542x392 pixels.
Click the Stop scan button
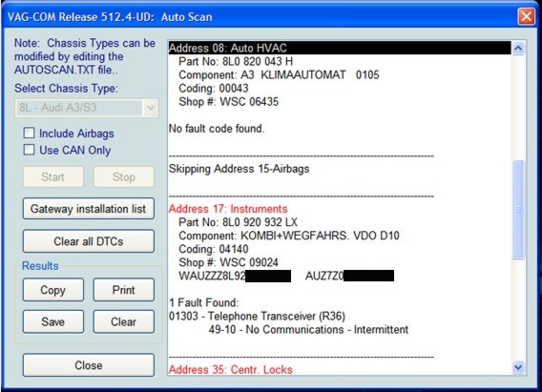point(124,176)
